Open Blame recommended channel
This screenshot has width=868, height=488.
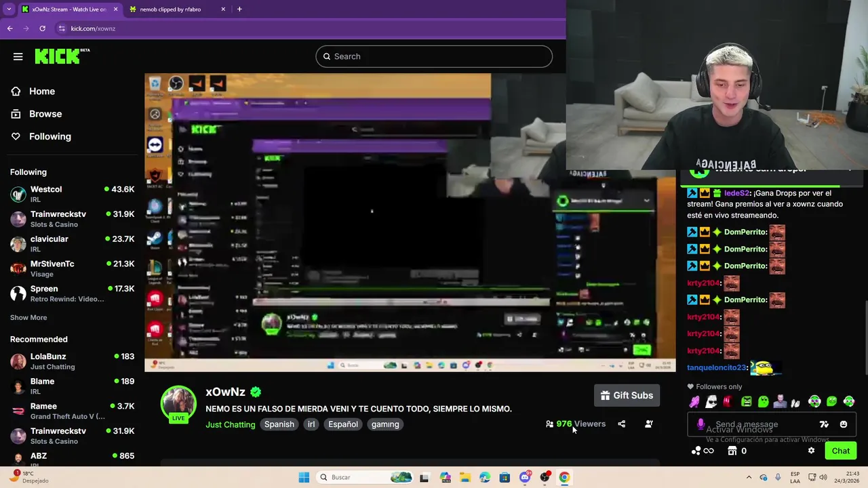click(72, 386)
